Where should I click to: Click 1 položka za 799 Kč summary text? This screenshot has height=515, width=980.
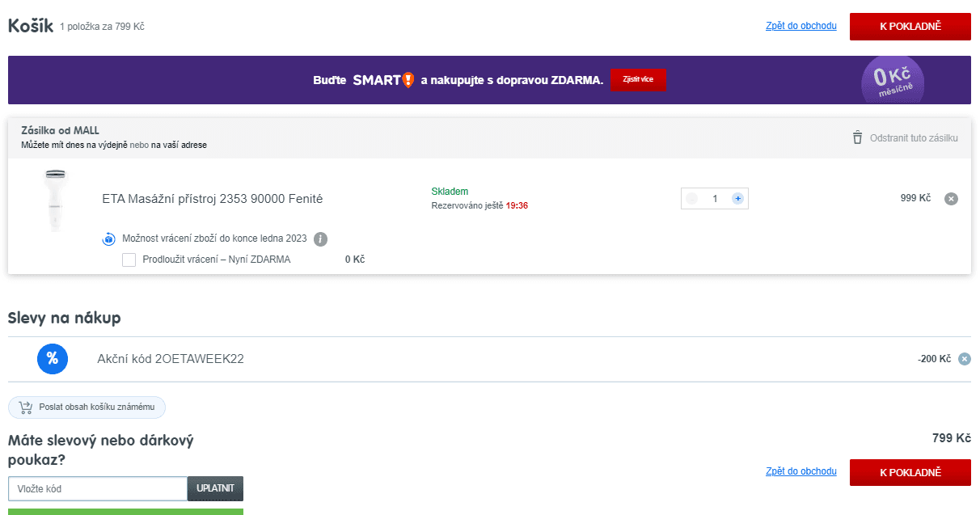click(102, 27)
